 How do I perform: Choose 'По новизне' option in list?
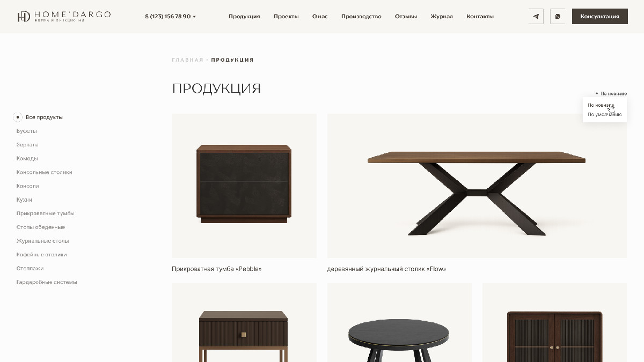click(x=601, y=105)
